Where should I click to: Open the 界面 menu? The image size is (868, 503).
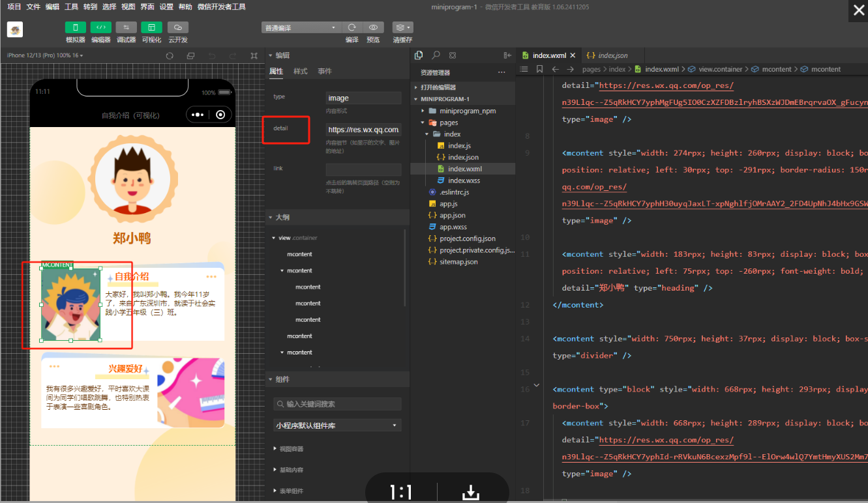click(x=147, y=7)
